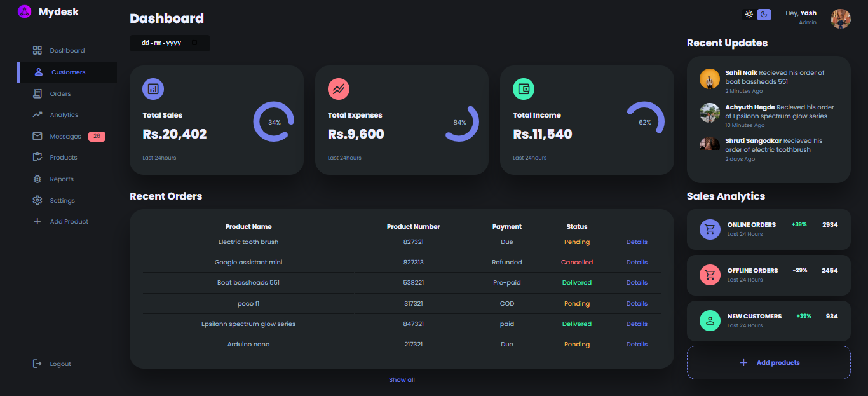Image resolution: width=868 pixels, height=396 pixels.
Task: Click the New Customers person icon
Action: 710,321
